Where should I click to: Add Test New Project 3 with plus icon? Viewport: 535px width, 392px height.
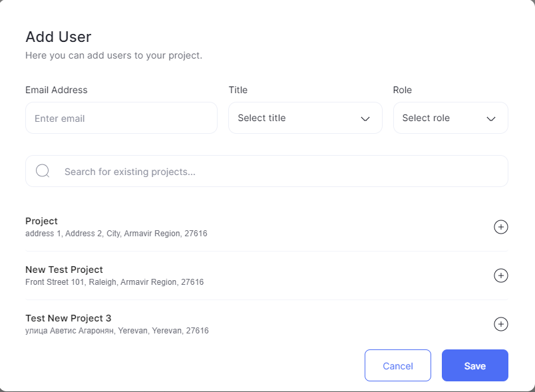pos(501,323)
